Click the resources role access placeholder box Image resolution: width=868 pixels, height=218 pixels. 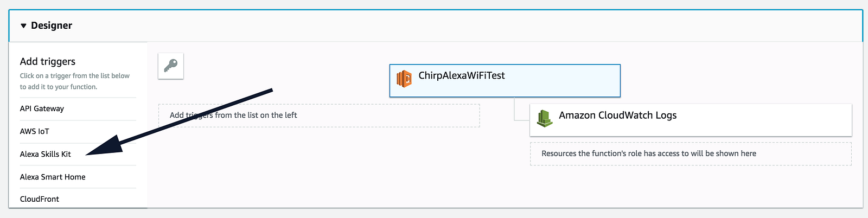coord(690,153)
